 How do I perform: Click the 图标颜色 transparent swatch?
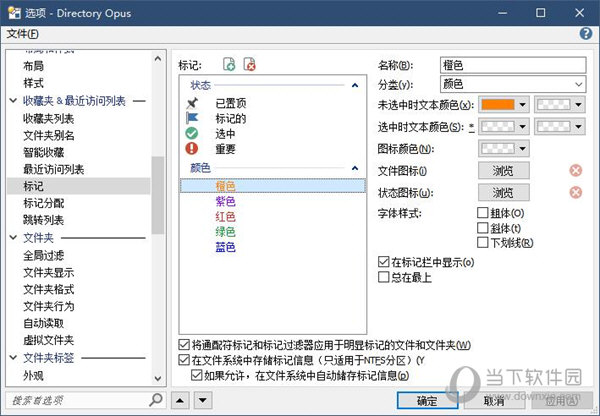click(497, 148)
